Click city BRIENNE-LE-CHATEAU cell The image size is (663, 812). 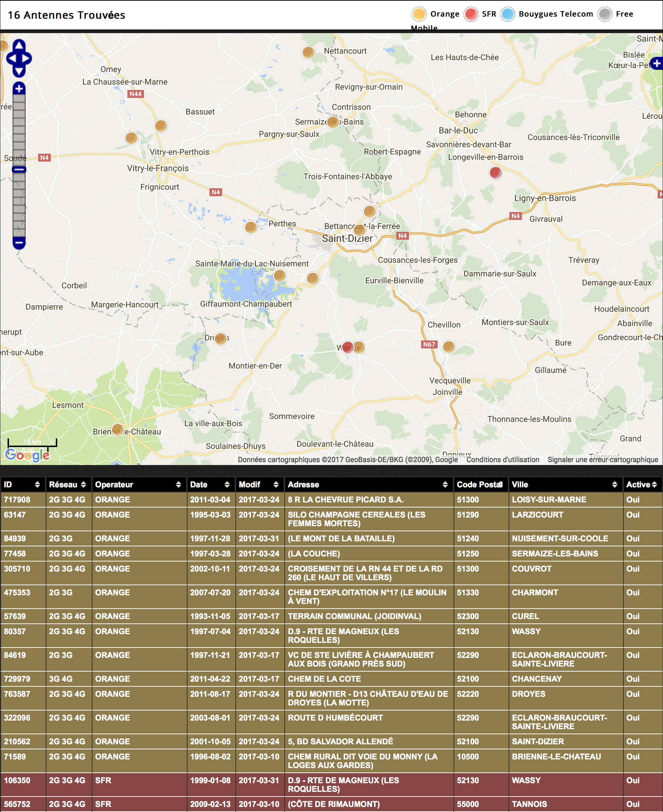click(x=565, y=761)
